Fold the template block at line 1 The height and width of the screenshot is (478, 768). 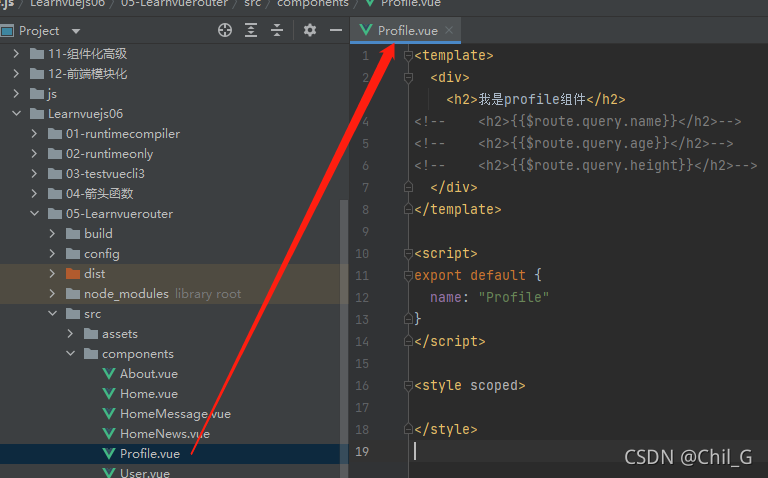(x=408, y=55)
